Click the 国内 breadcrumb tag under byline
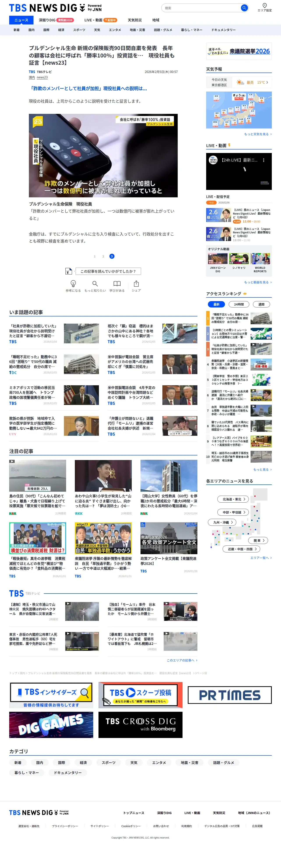The image size is (281, 868). click(32, 78)
